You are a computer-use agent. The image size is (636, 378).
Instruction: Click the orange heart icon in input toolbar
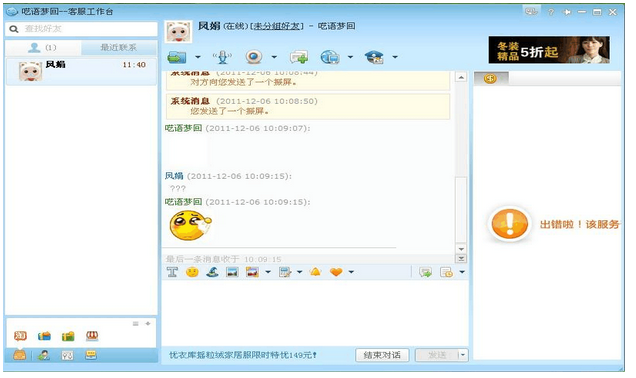(336, 272)
